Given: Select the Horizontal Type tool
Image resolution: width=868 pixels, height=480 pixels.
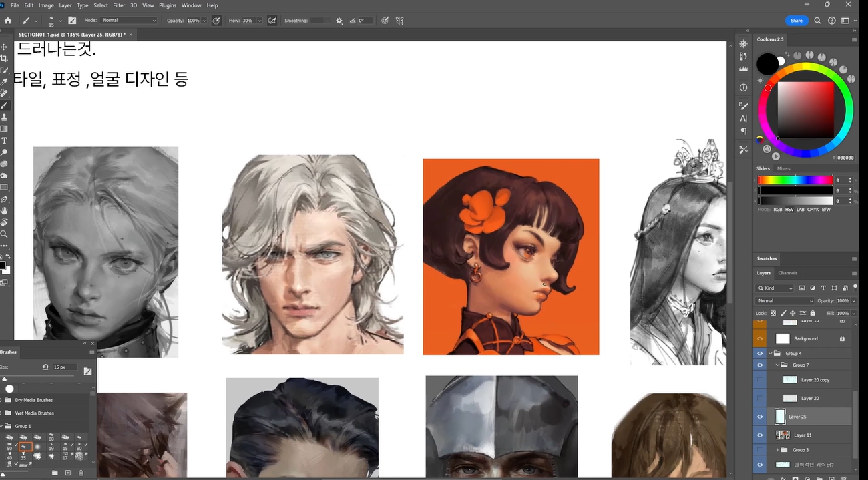Looking at the screenshot, I should click(4, 140).
